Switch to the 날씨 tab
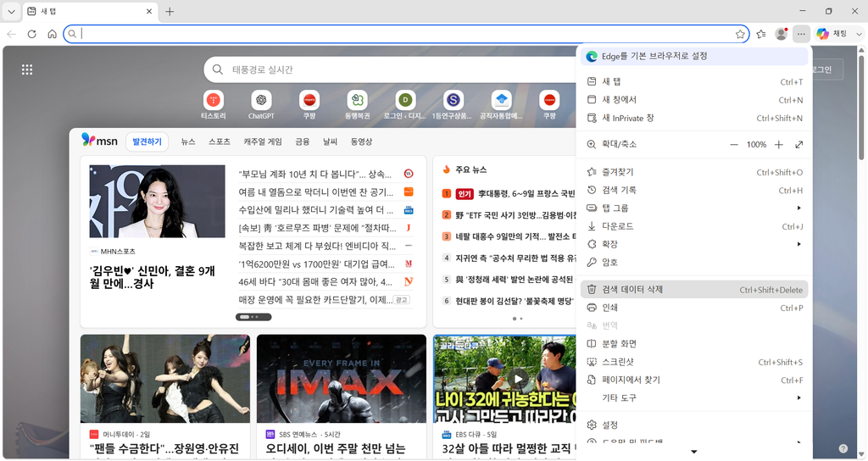Viewport: 868px width, 461px height. pyautogui.click(x=331, y=142)
